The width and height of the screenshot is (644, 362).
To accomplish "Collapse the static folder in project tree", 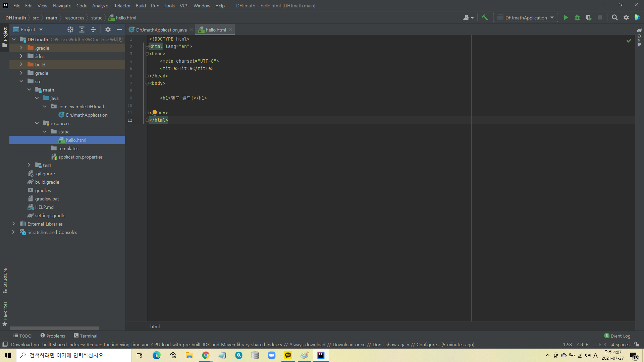I will pyautogui.click(x=45, y=132).
